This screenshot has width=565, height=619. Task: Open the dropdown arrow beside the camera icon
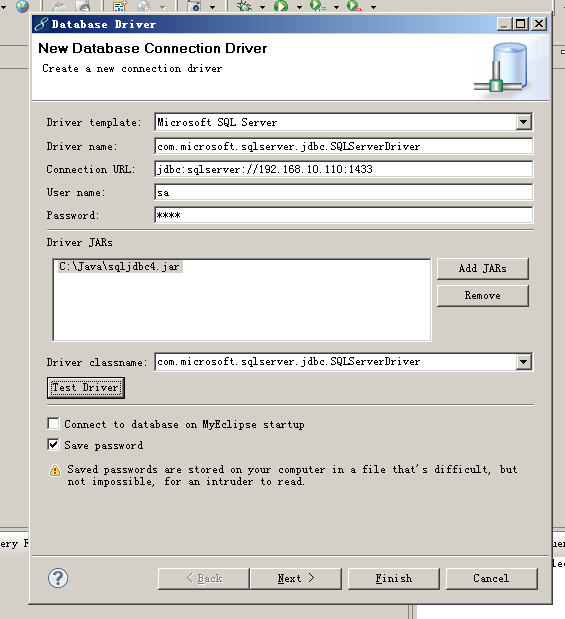click(212, 7)
